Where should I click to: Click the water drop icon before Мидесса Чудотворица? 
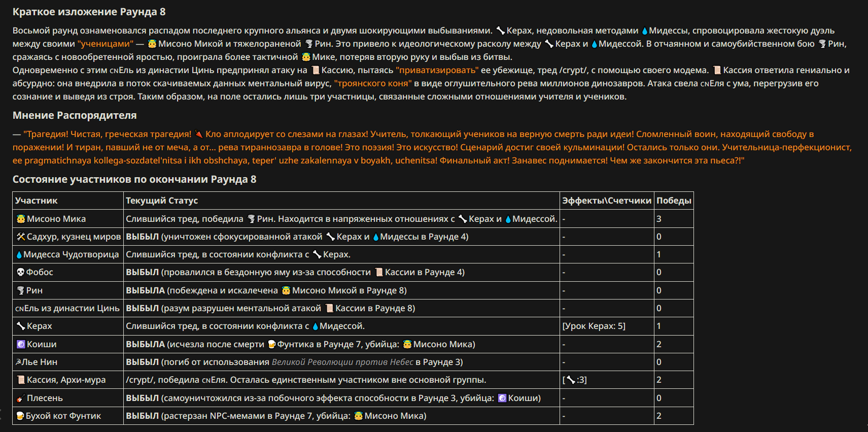[19, 255]
